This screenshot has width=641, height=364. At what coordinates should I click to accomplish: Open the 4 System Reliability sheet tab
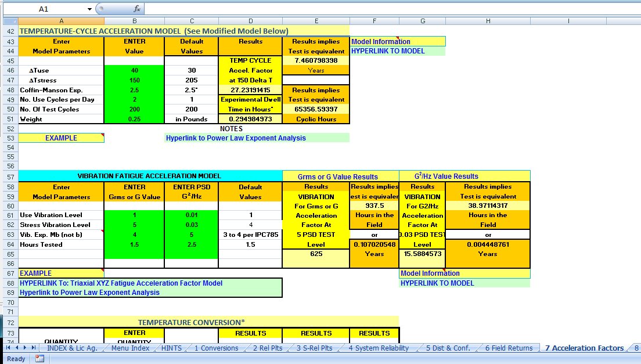pos(379,348)
